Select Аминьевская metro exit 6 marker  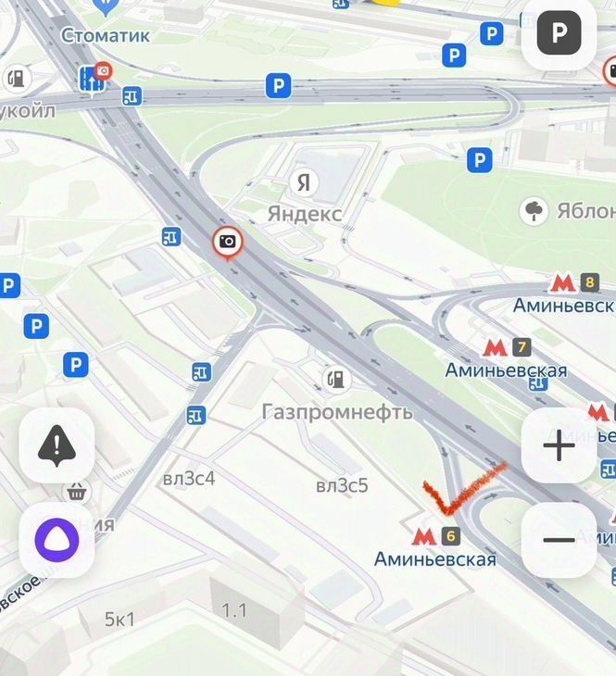[x=436, y=537]
